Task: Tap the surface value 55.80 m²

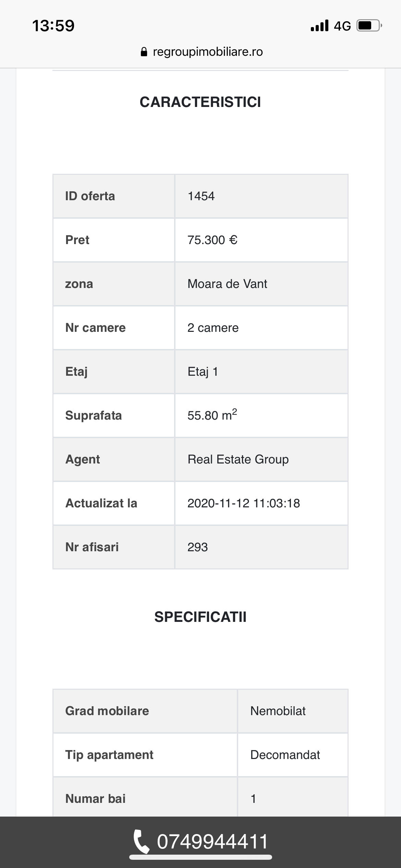Action: tap(212, 415)
